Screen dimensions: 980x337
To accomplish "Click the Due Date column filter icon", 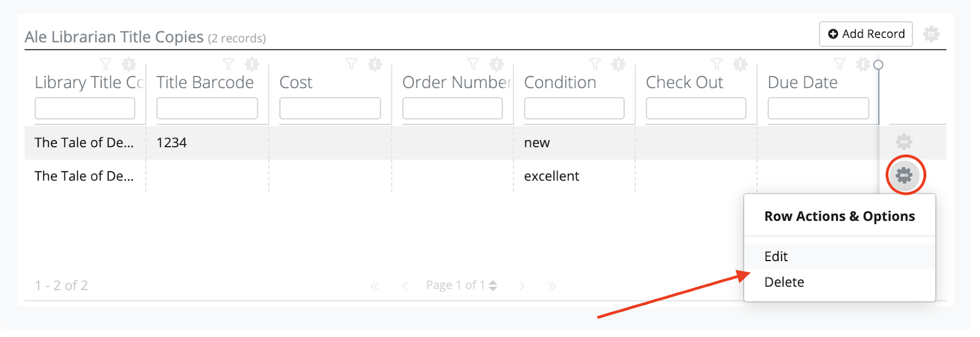I will (x=840, y=64).
